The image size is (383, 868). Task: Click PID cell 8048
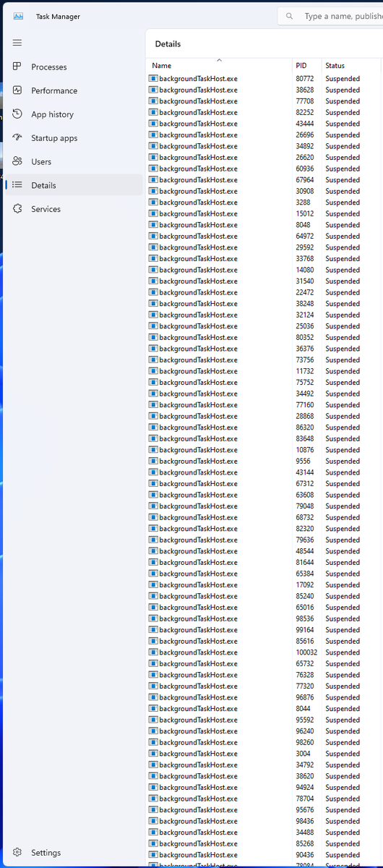coord(303,225)
